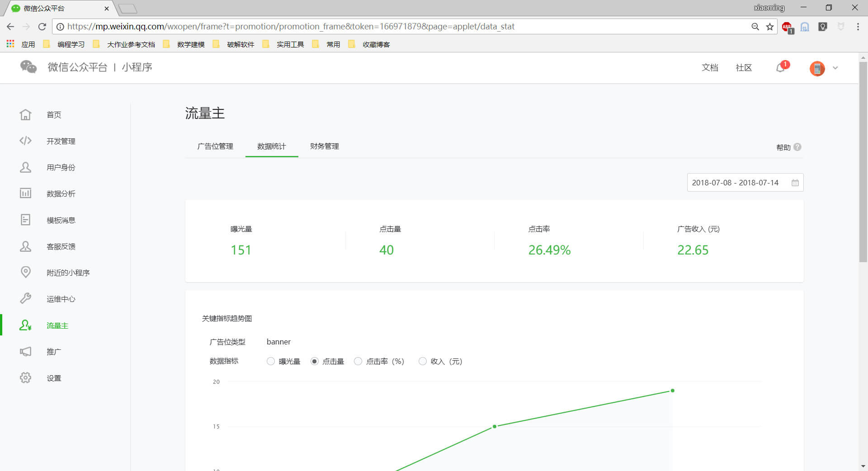Click the 用户身份 person icon

coord(25,167)
